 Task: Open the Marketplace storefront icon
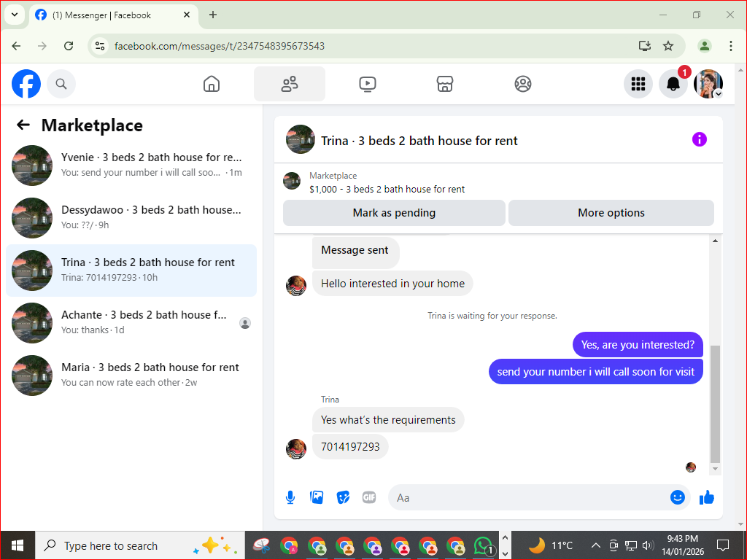(x=445, y=84)
